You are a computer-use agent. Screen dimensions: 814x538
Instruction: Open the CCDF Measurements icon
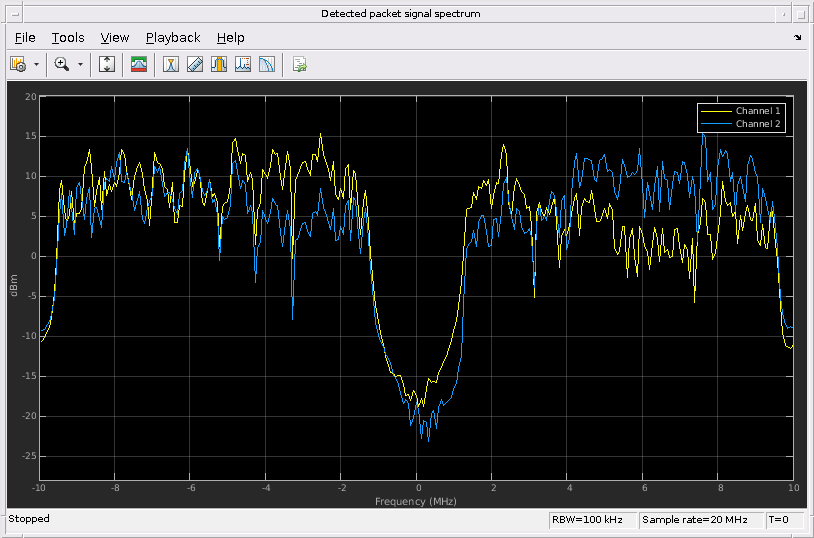pos(266,64)
